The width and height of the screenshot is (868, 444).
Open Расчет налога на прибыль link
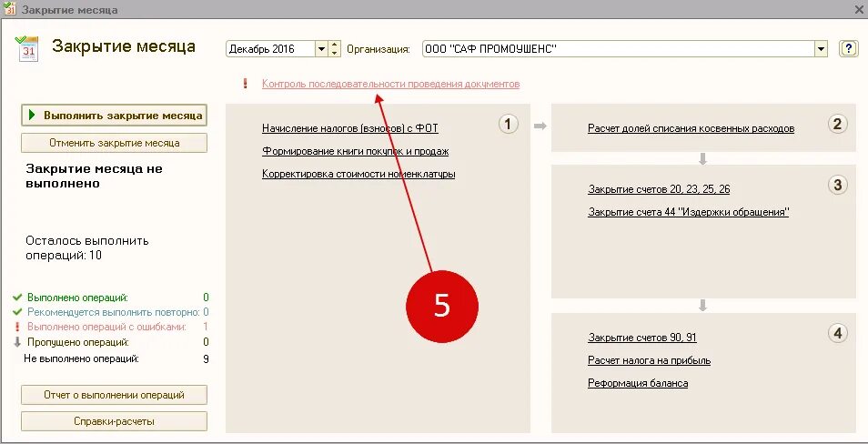[x=650, y=360]
